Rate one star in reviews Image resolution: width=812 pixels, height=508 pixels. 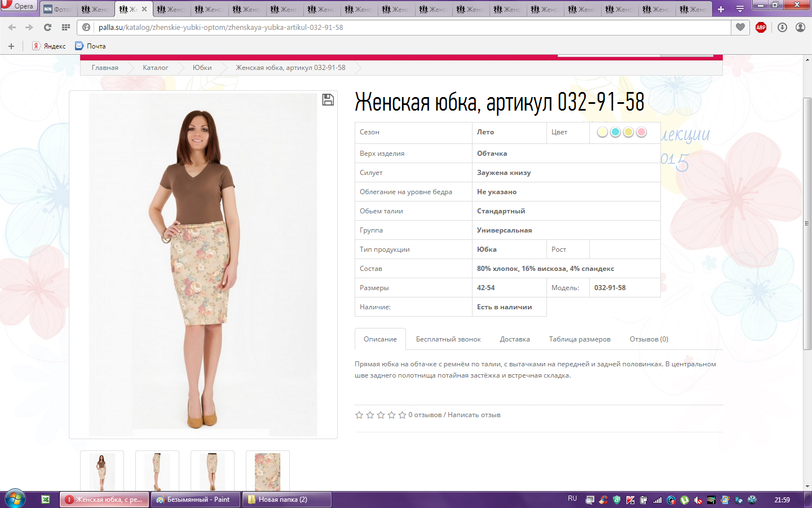[x=359, y=415]
